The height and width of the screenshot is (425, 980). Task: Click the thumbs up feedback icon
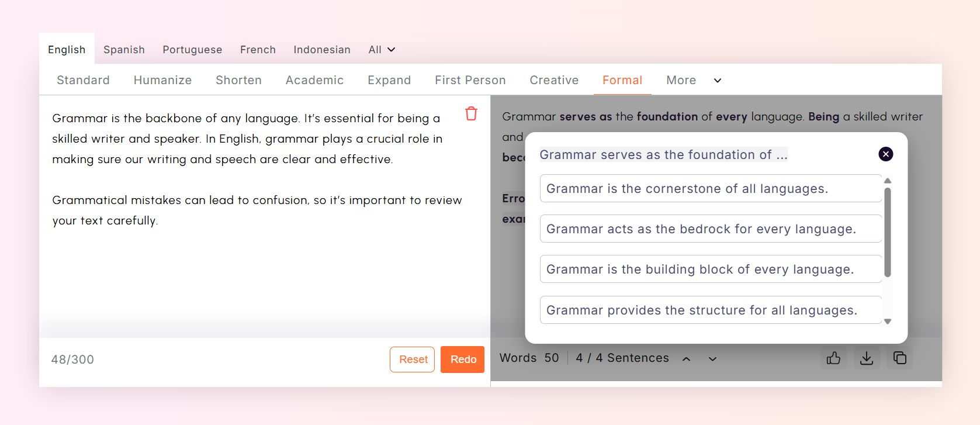point(833,358)
